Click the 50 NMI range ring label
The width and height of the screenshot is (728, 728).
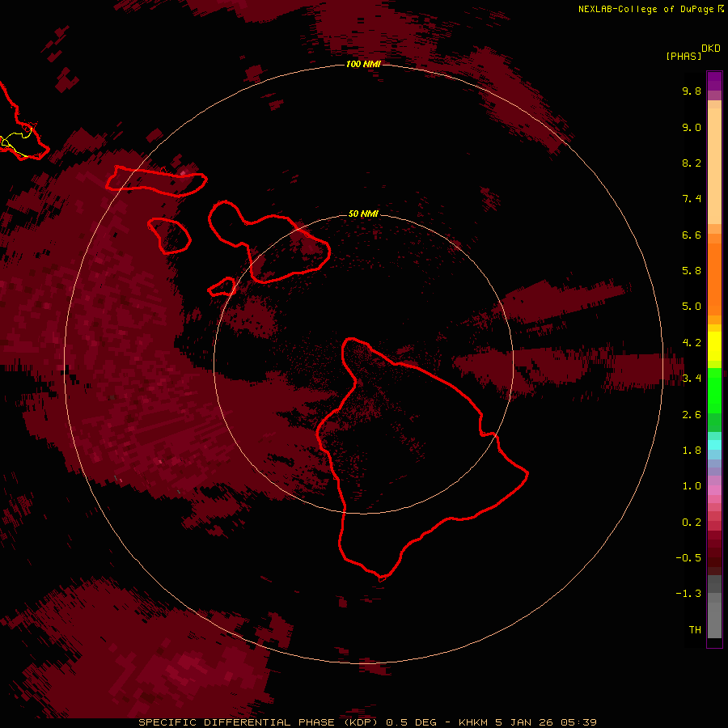coord(363,214)
